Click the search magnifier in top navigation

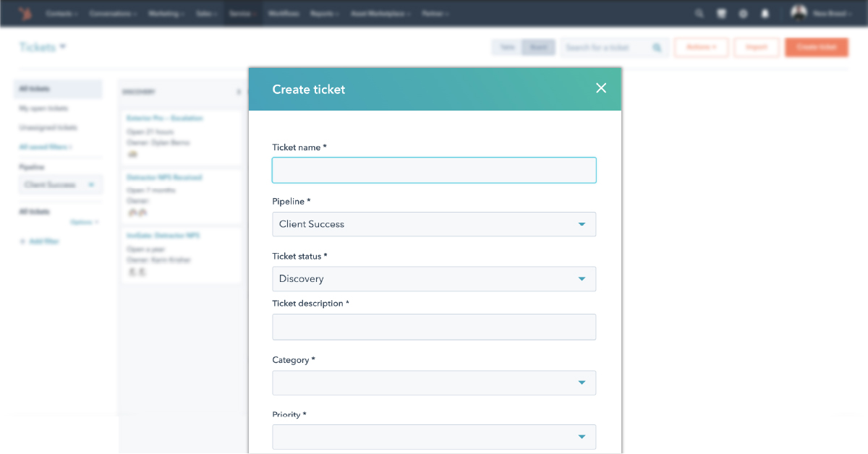tap(699, 14)
